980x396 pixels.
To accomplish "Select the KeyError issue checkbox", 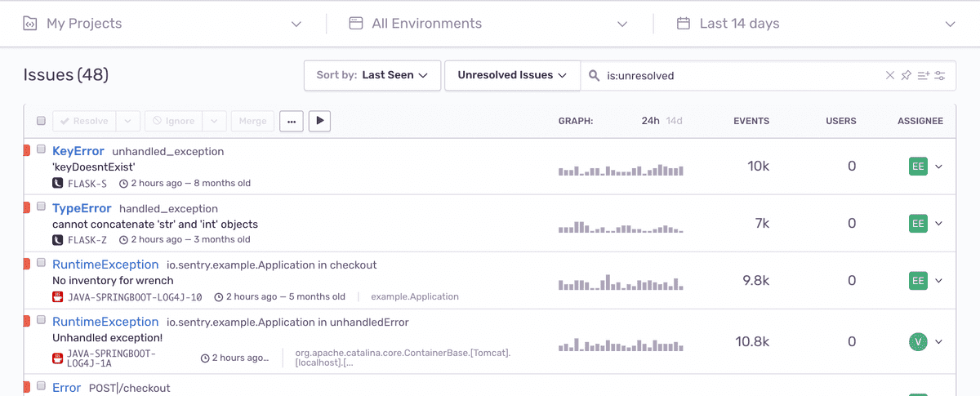I will pos(41,149).
